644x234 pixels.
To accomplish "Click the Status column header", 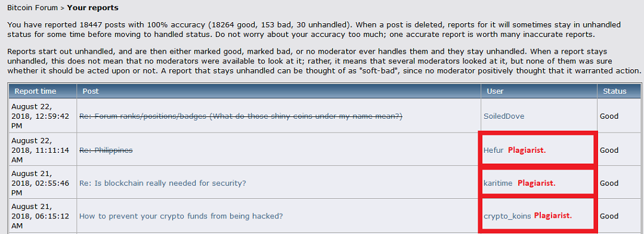I will click(x=614, y=91).
